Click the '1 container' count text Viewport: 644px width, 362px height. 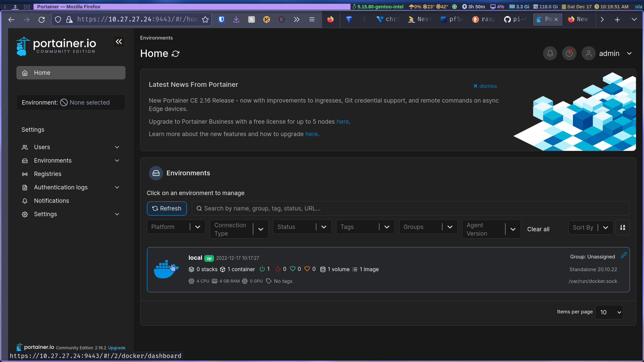point(241,269)
